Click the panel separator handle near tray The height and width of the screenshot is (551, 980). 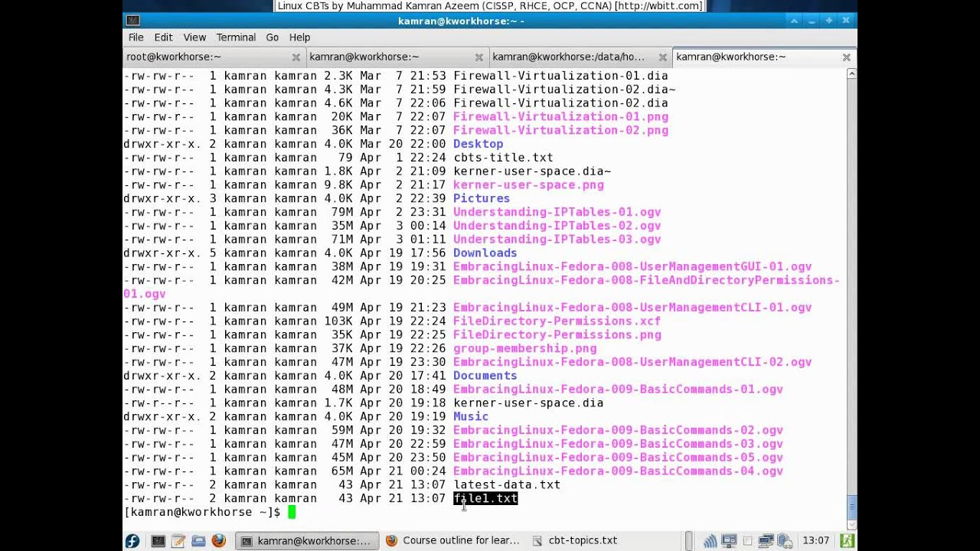coord(689,541)
